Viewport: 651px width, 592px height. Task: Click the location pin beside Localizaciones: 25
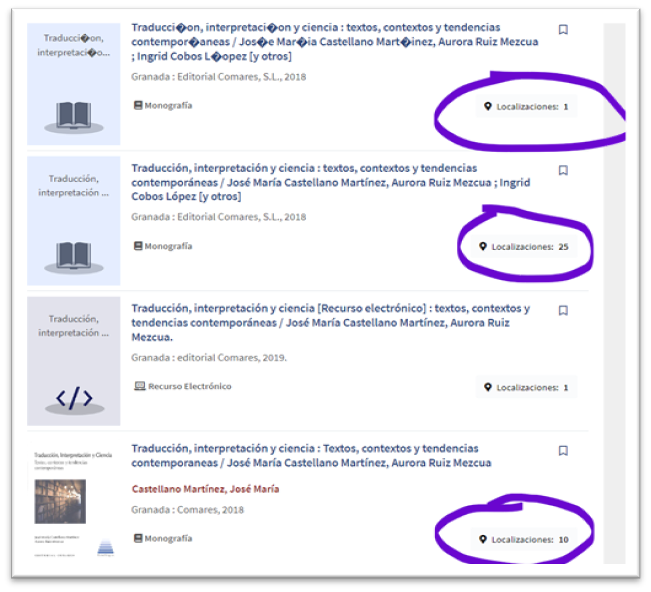point(483,246)
